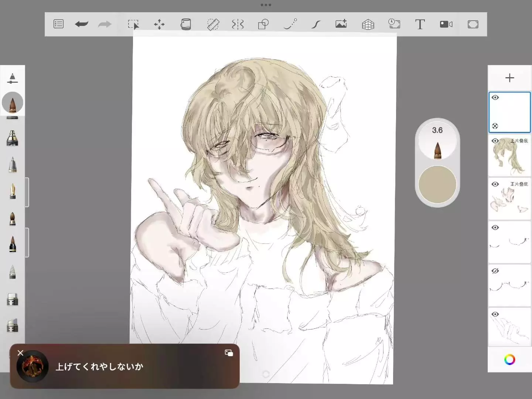Viewport: 532px width, 399px height.
Task: Turn on the symmetry tool
Action: pyautogui.click(x=238, y=24)
